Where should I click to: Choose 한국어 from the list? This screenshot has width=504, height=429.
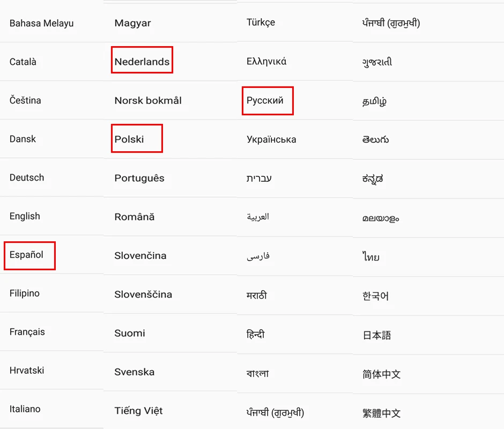coord(375,296)
